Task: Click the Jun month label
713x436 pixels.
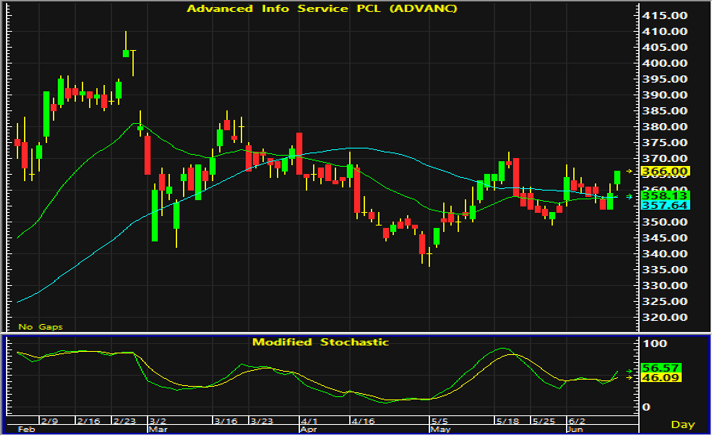Action: coord(575,429)
